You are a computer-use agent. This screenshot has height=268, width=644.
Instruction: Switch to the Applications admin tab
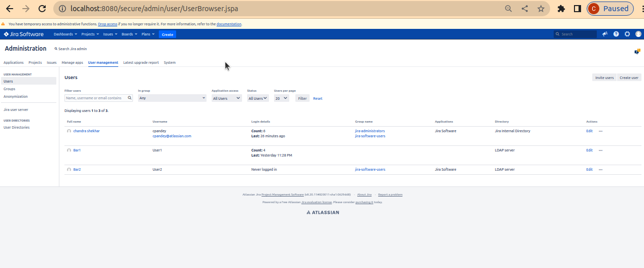pyautogui.click(x=14, y=63)
